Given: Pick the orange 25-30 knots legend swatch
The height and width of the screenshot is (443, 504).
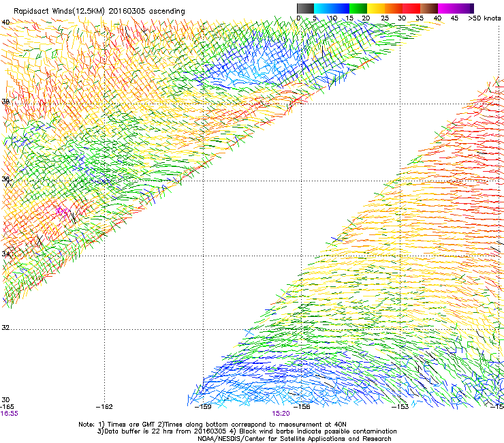Looking at the screenshot, I should [x=394, y=8].
